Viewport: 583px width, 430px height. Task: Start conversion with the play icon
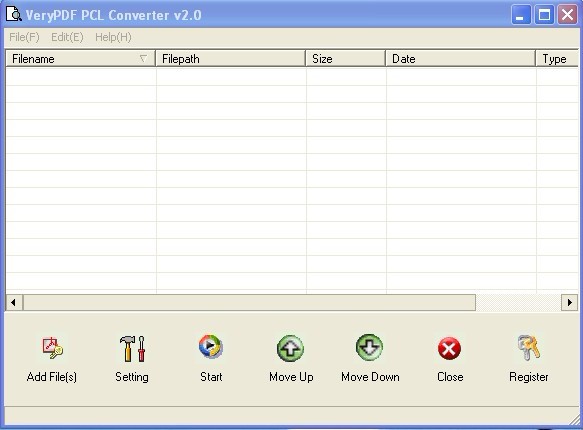[x=211, y=347]
